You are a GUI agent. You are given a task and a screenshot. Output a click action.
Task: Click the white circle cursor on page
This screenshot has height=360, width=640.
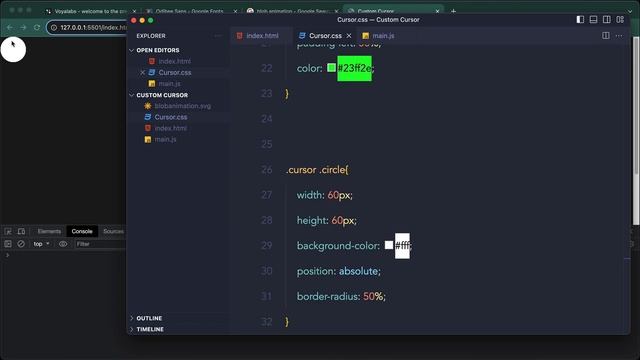click(13, 49)
